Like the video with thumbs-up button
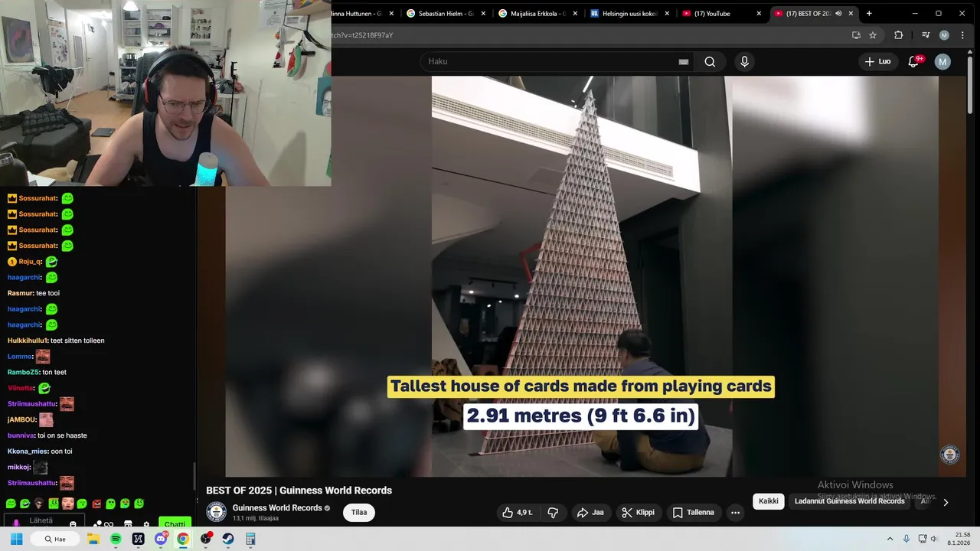Image resolution: width=980 pixels, height=551 pixels. click(518, 513)
